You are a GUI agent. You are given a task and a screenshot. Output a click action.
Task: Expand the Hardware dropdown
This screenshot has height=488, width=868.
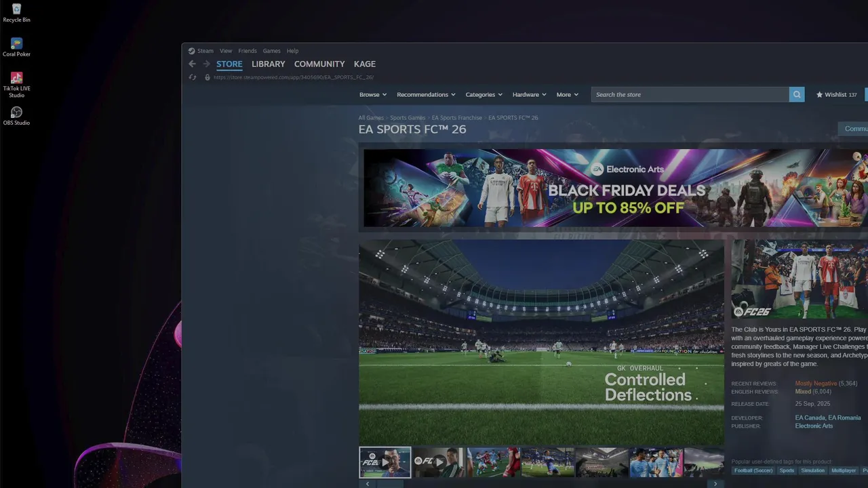point(529,95)
